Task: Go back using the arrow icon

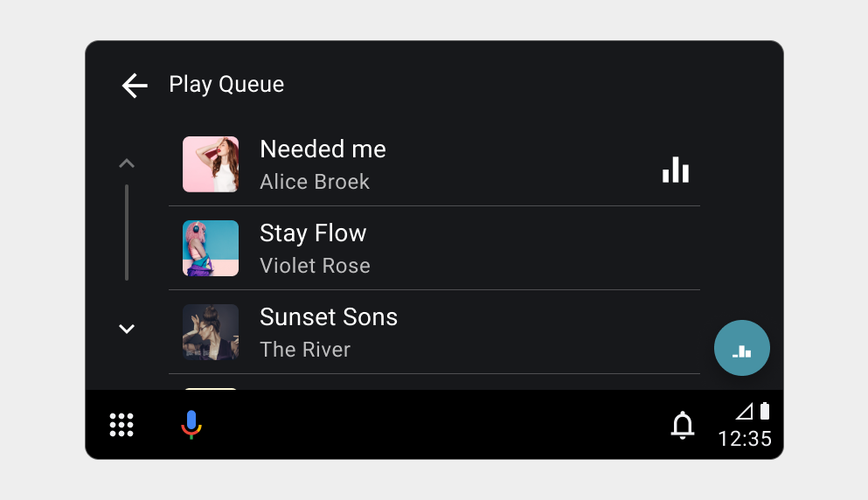Action: coord(135,85)
